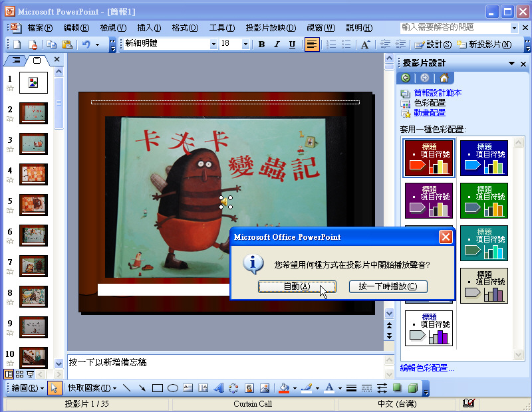Image resolution: width=532 pixels, height=412 pixels.
Task: Select slide 9 thumbnail
Action: click(33, 327)
